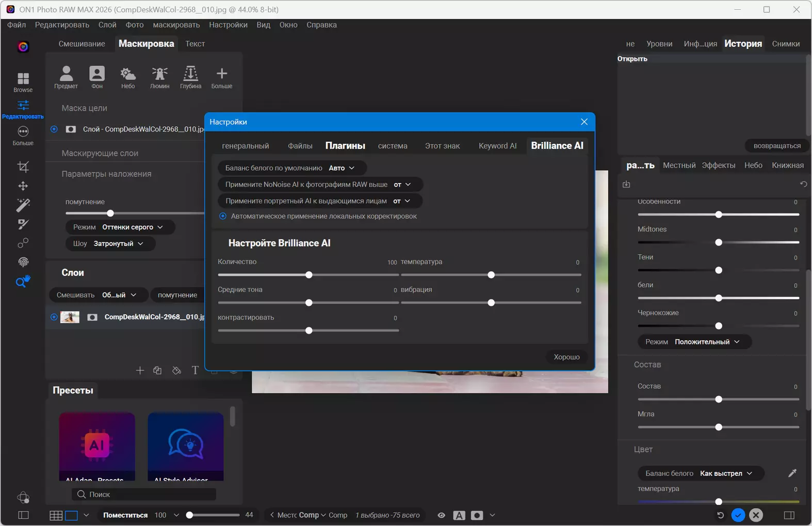Toggle automatic local adjustments radio option

pos(223,216)
